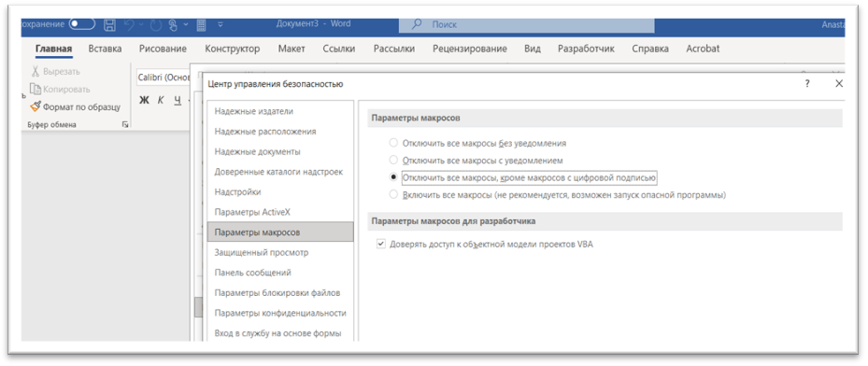Image resolution: width=868 pixels, height=366 pixels.
Task: Open the Разработчик ribbon tab
Action: (586, 49)
